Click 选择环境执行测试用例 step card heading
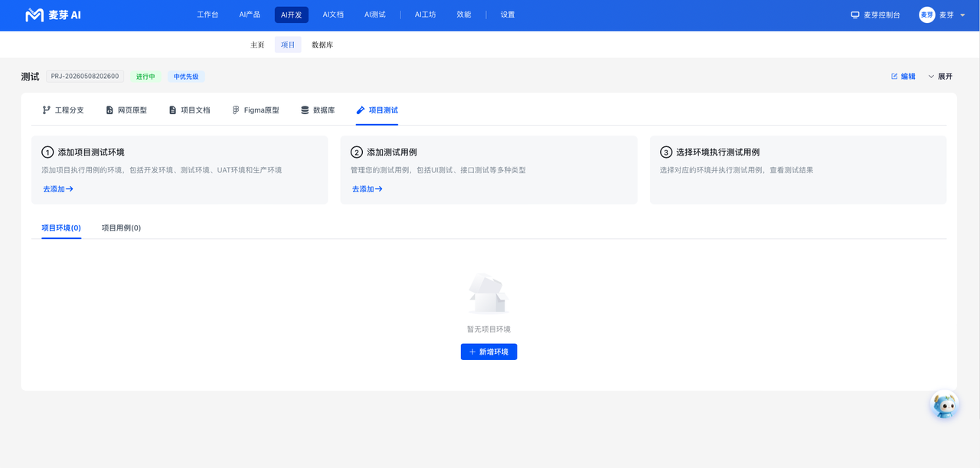The image size is (980, 468). click(717, 152)
